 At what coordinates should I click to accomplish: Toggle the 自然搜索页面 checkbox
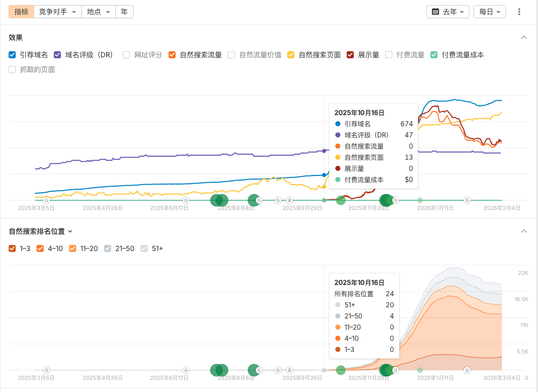(291, 55)
